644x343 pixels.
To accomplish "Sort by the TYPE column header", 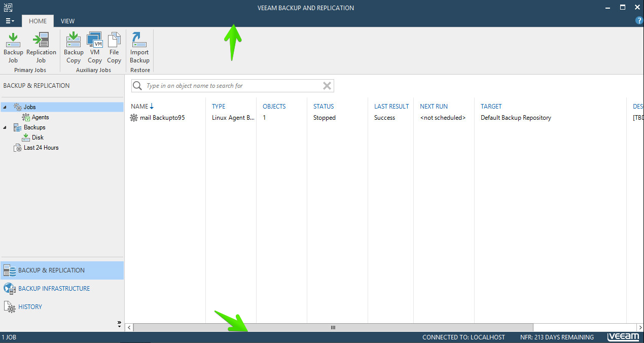I will click(x=219, y=106).
